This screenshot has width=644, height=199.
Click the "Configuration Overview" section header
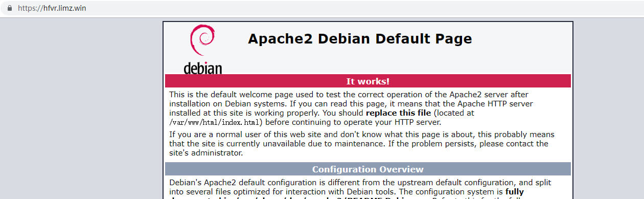click(x=367, y=169)
